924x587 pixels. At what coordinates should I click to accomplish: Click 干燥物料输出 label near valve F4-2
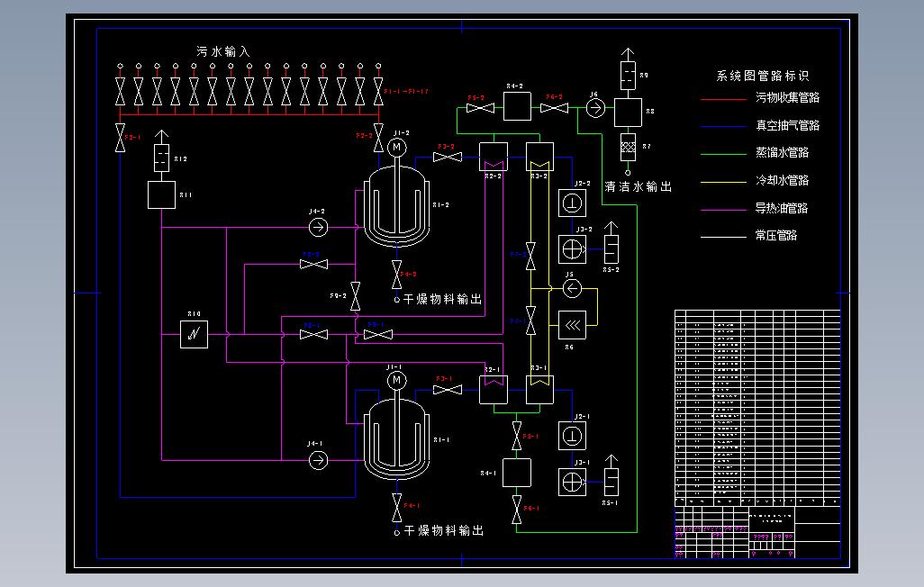[x=442, y=300]
